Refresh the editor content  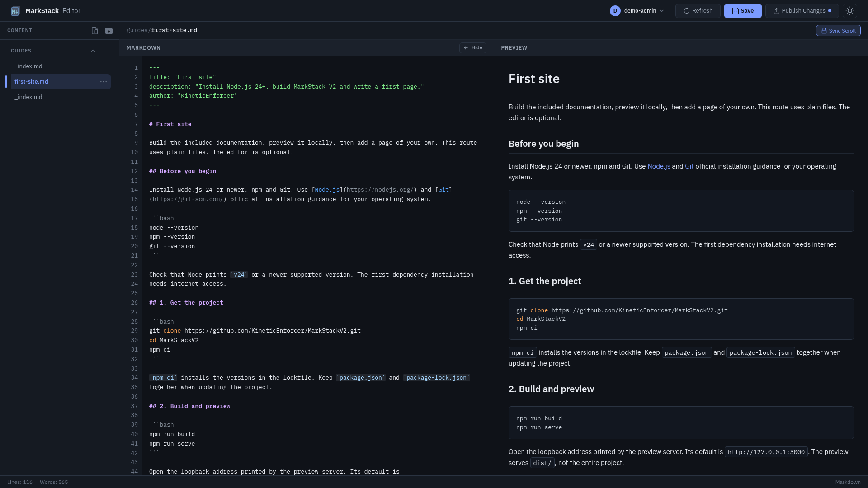pyautogui.click(x=698, y=11)
